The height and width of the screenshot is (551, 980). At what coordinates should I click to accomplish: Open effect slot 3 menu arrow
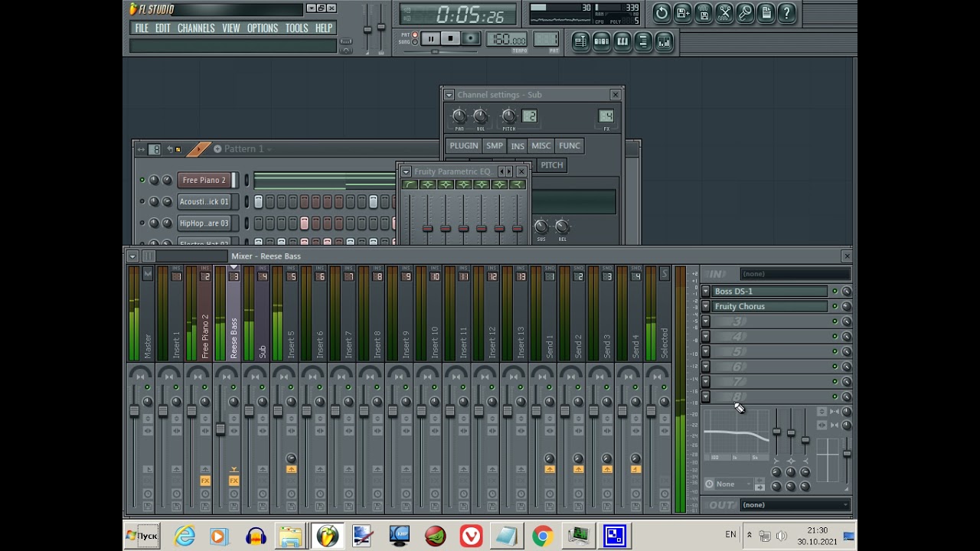tap(706, 321)
